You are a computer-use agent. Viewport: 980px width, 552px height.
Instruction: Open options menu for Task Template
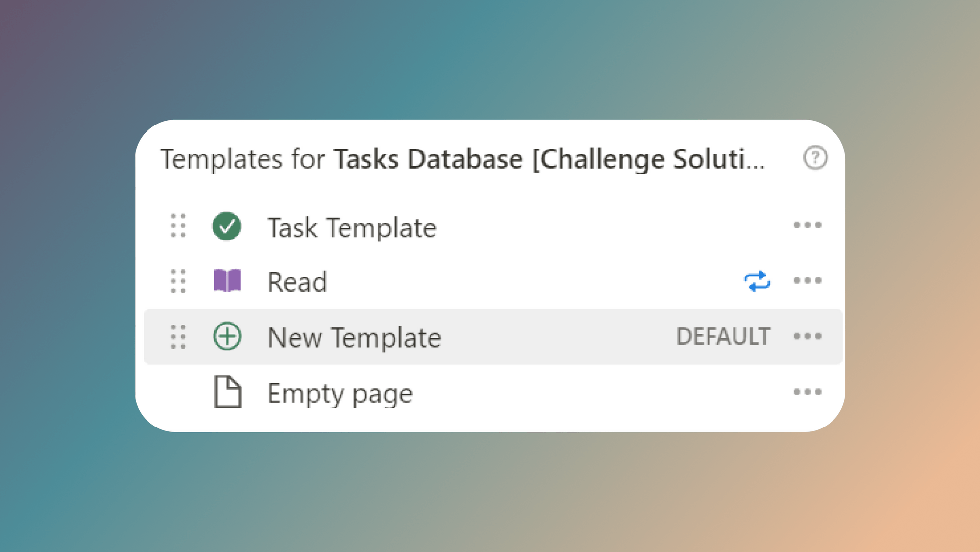808,226
